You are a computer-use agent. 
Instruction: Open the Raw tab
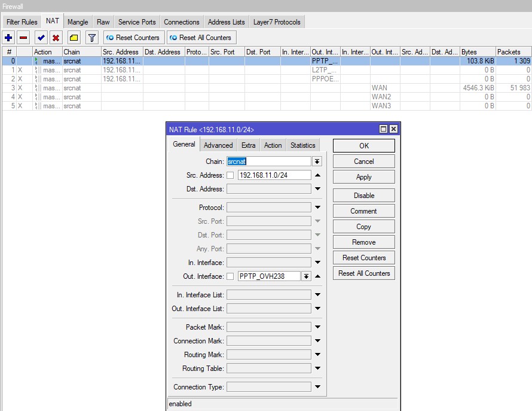[103, 22]
